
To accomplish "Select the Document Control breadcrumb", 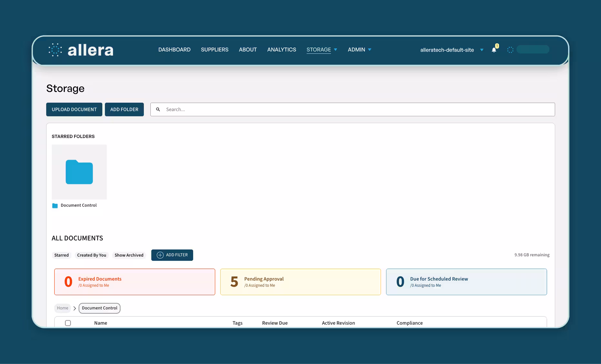I will tap(100, 308).
